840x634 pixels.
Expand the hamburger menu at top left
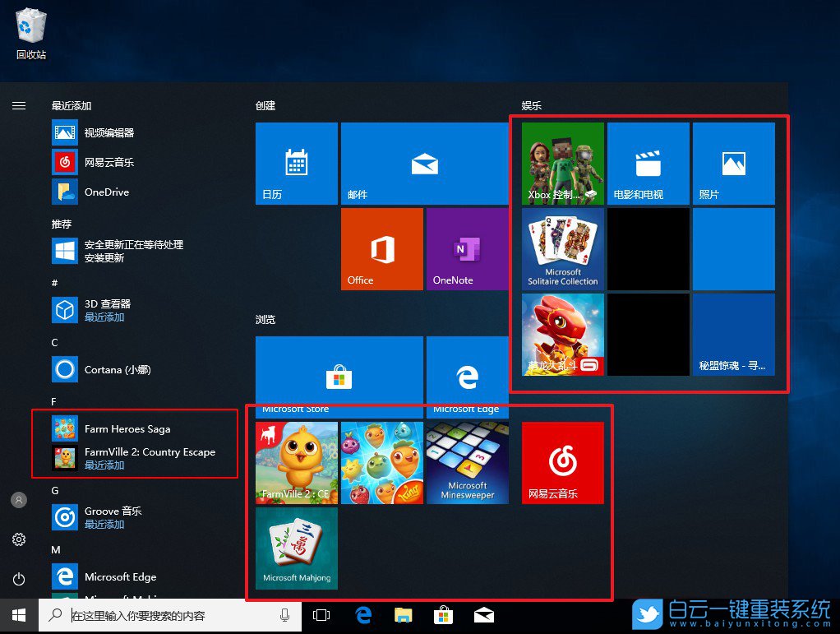pyautogui.click(x=19, y=105)
